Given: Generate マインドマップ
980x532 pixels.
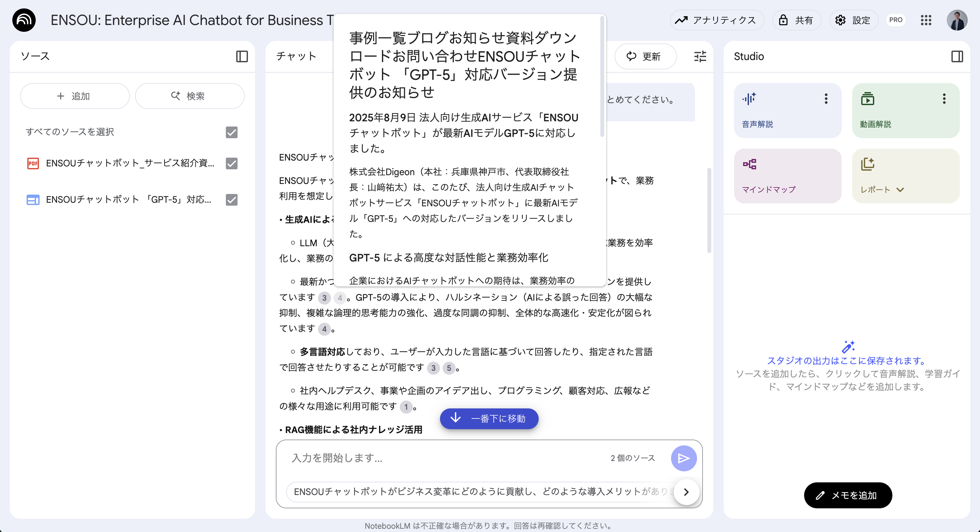Looking at the screenshot, I should pos(788,176).
